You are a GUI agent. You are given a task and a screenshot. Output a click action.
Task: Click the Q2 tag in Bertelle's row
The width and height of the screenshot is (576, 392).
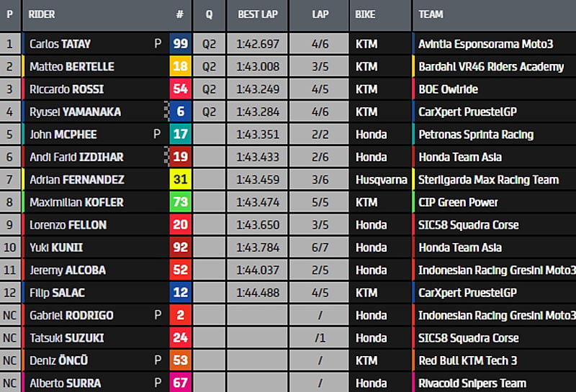(209, 67)
